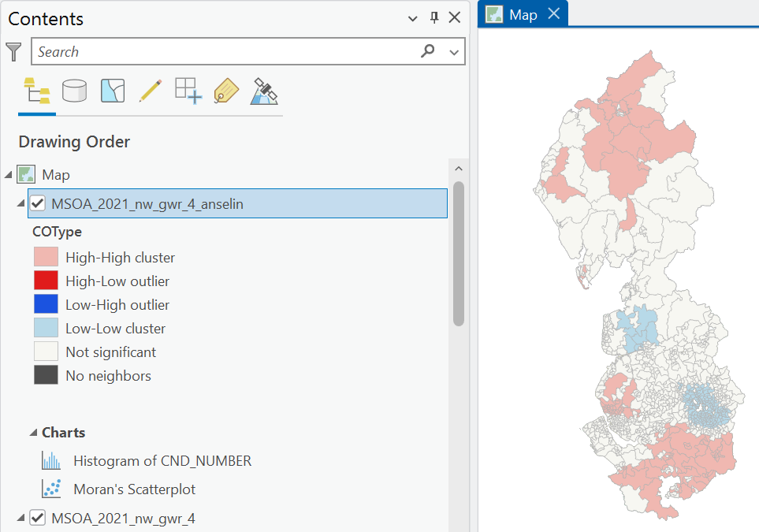The height and width of the screenshot is (532, 759).
Task: Select List By Snapping icon
Action: 188,91
